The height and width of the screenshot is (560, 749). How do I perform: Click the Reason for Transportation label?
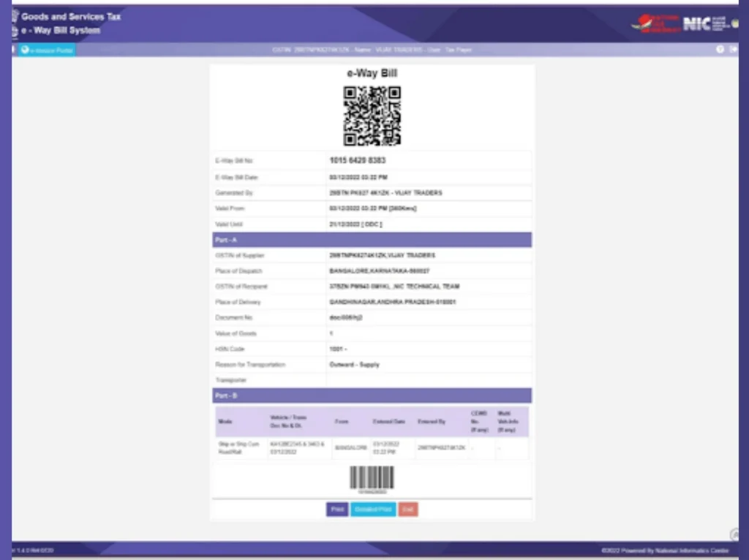[250, 364]
